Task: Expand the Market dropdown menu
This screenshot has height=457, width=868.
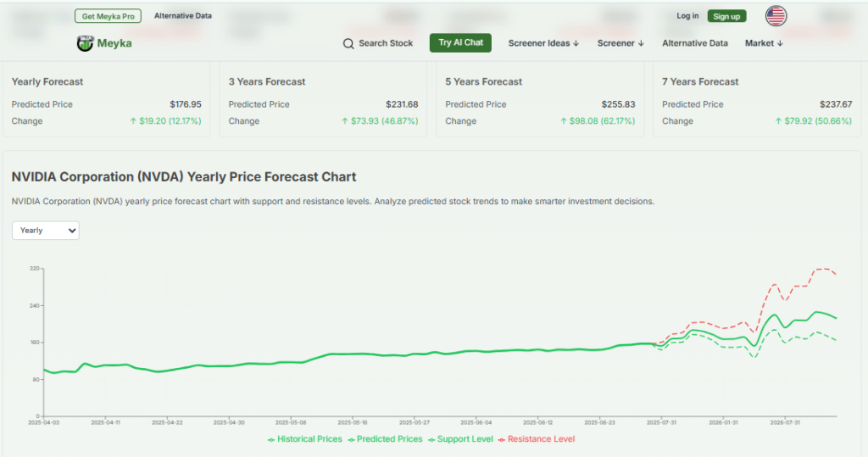Action: pos(764,43)
